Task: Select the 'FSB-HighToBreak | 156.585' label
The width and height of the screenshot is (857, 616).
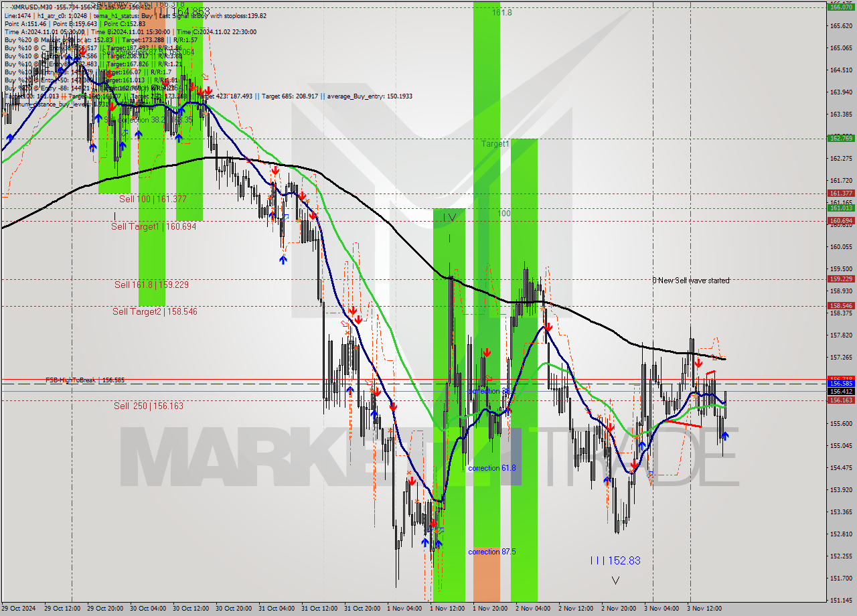Action: 85,380
